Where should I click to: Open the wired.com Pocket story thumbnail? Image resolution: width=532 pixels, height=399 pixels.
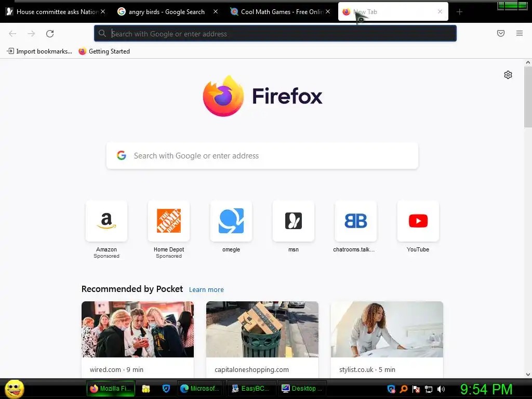[x=138, y=329]
